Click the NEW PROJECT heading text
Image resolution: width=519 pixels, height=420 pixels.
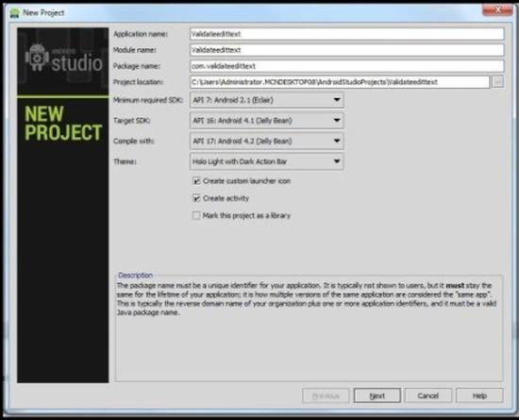(x=63, y=123)
